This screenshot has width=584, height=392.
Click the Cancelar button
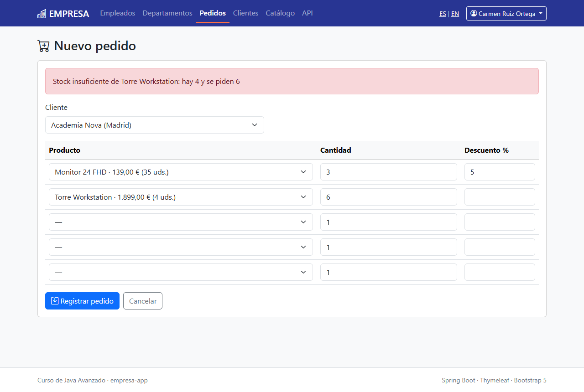coord(143,301)
